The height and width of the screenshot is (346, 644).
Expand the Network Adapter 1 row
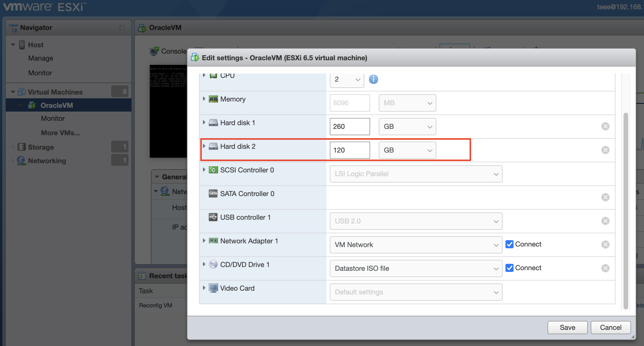pos(204,240)
